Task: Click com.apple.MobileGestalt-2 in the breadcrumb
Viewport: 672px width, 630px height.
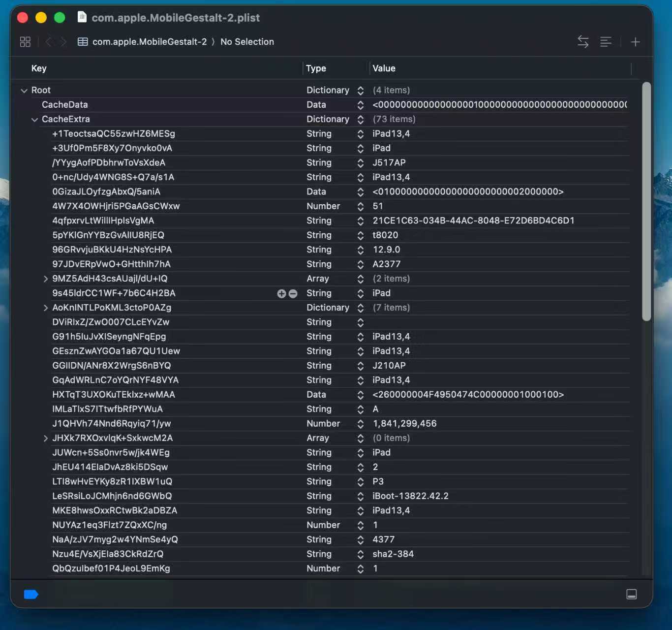Action: click(149, 42)
